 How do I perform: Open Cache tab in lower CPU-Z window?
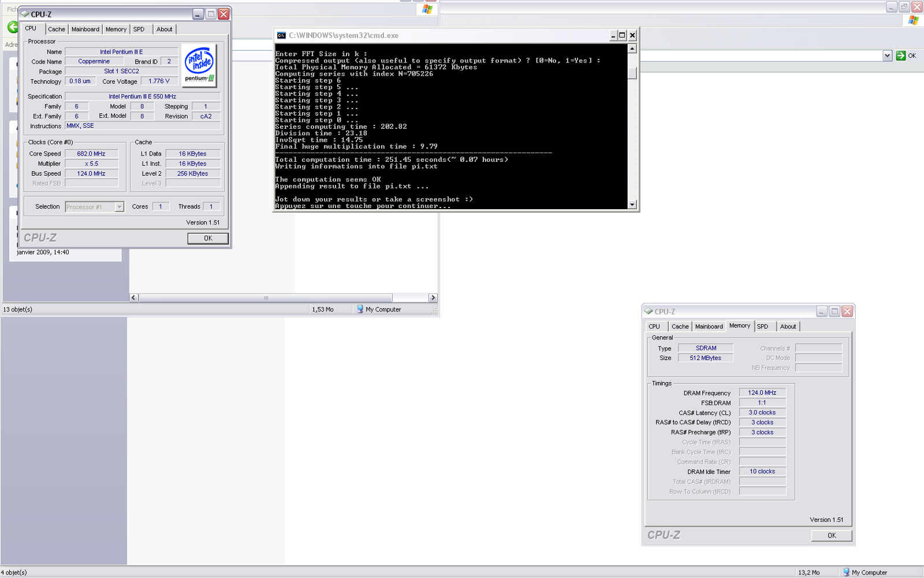[680, 327]
